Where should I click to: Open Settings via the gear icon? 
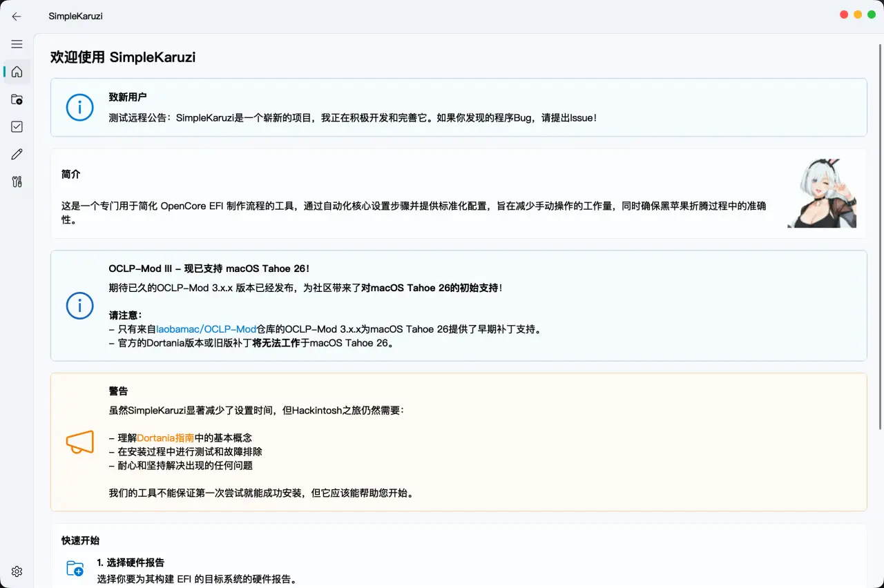(x=17, y=571)
